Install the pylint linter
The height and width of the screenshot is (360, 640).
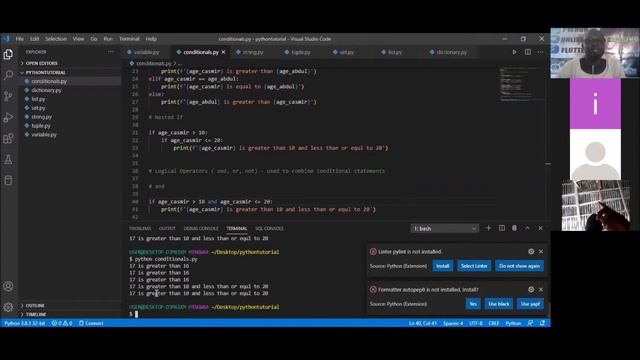pos(442,266)
